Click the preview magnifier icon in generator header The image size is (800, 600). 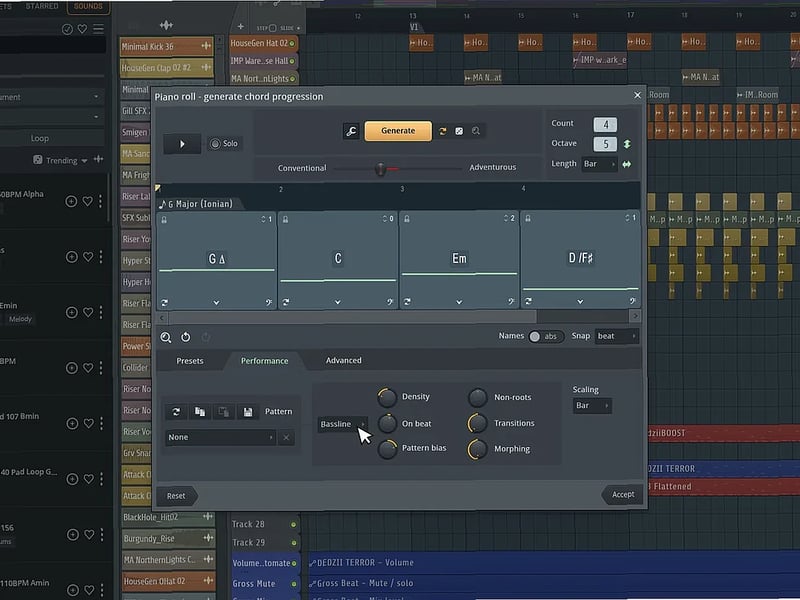(476, 130)
